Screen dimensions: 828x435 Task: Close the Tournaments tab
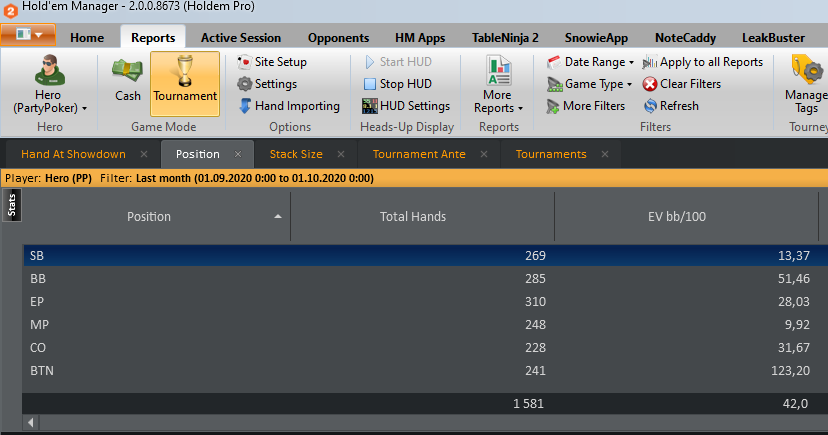click(605, 154)
